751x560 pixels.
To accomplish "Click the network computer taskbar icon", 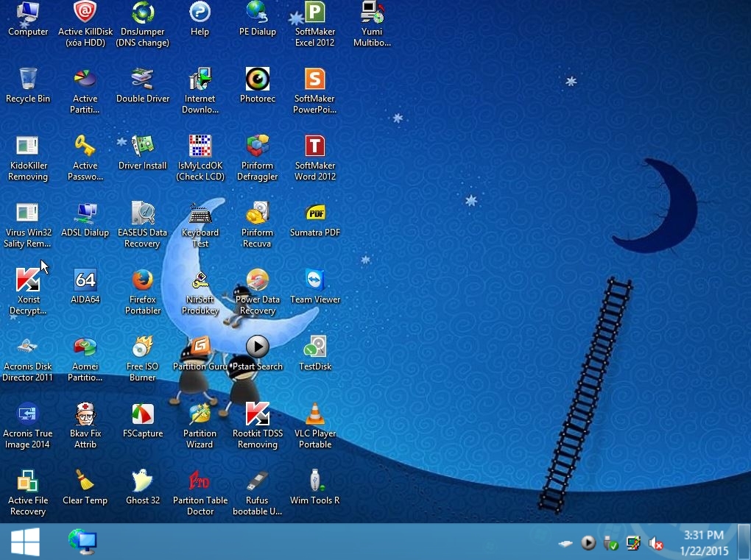I will (82, 542).
